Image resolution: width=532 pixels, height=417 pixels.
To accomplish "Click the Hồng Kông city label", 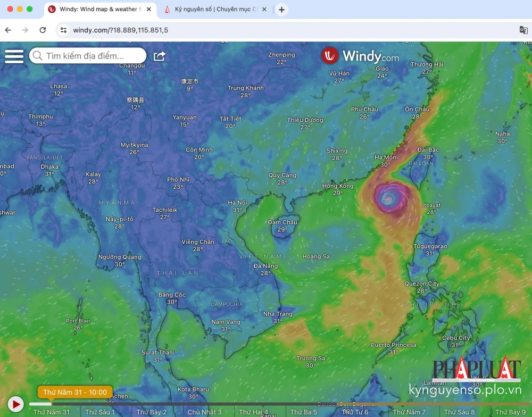I will (x=338, y=186).
